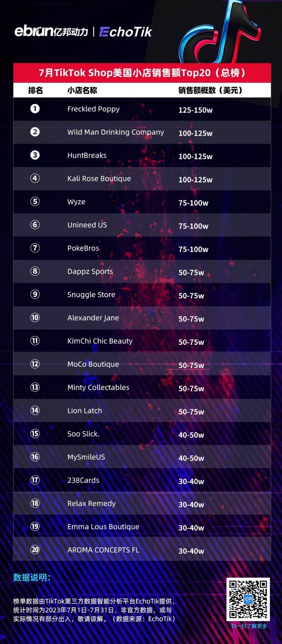Select the rank 20 circled number
The height and width of the screenshot is (644, 282).
(35, 550)
